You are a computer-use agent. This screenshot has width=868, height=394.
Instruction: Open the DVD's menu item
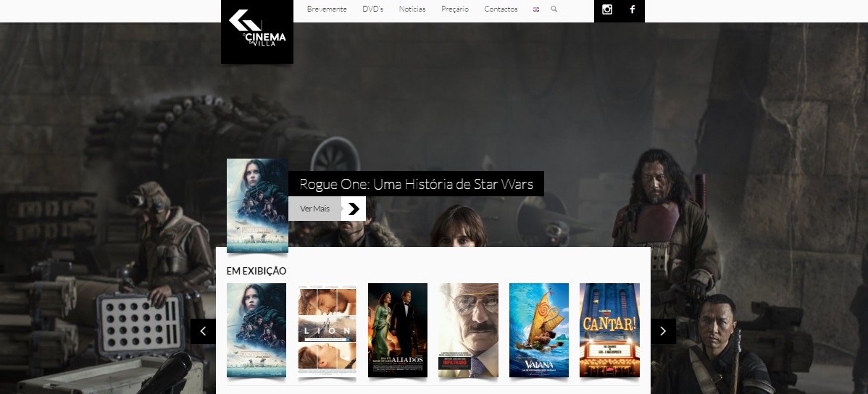tap(372, 9)
